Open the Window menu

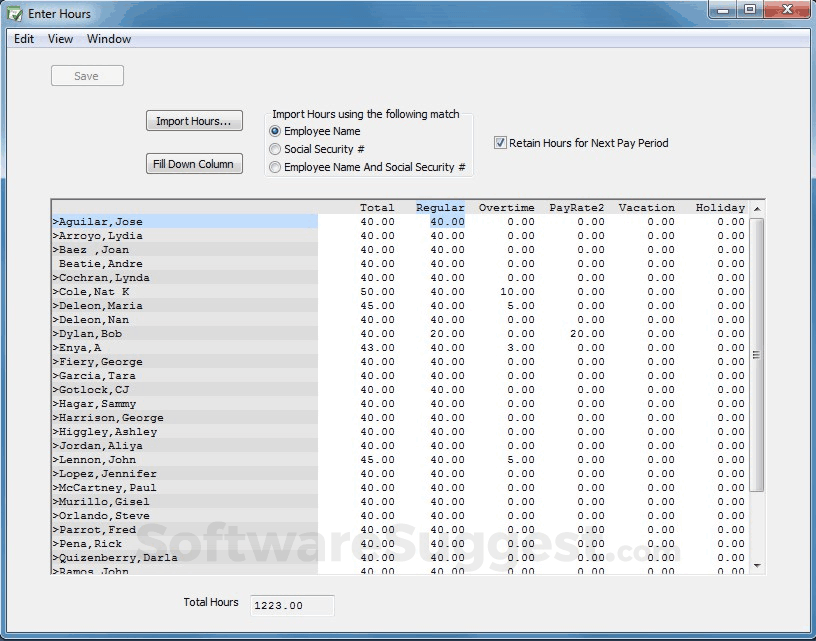pyautogui.click(x=108, y=39)
